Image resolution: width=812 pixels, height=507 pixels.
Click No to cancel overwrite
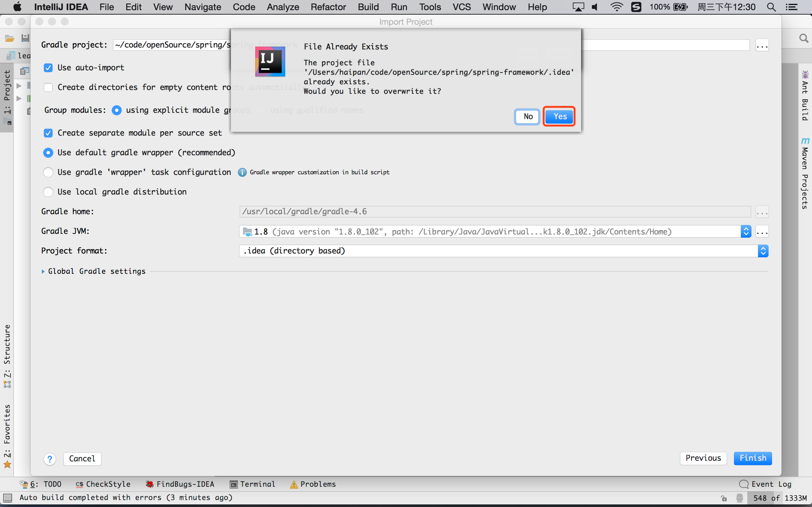pos(527,116)
